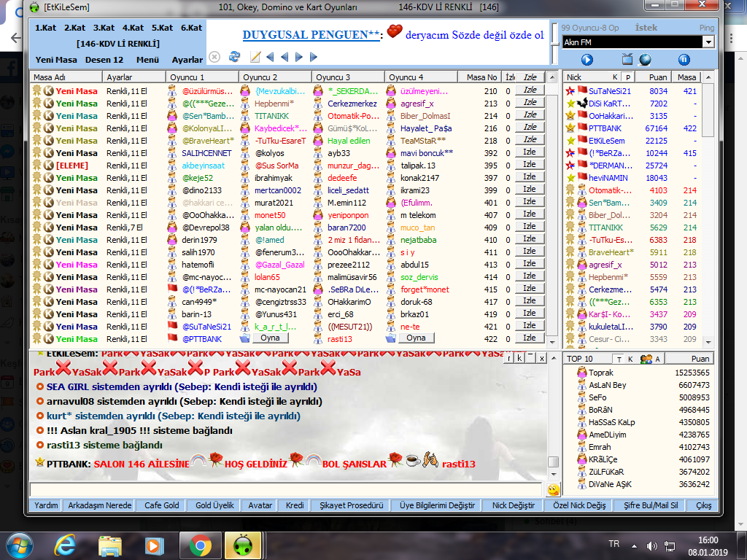
Task: Click the Arkadaşım Nerede button
Action: [99, 505]
